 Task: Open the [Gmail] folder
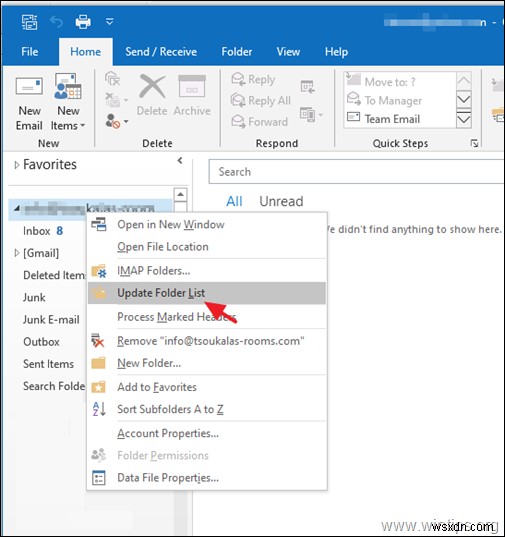click(x=41, y=253)
